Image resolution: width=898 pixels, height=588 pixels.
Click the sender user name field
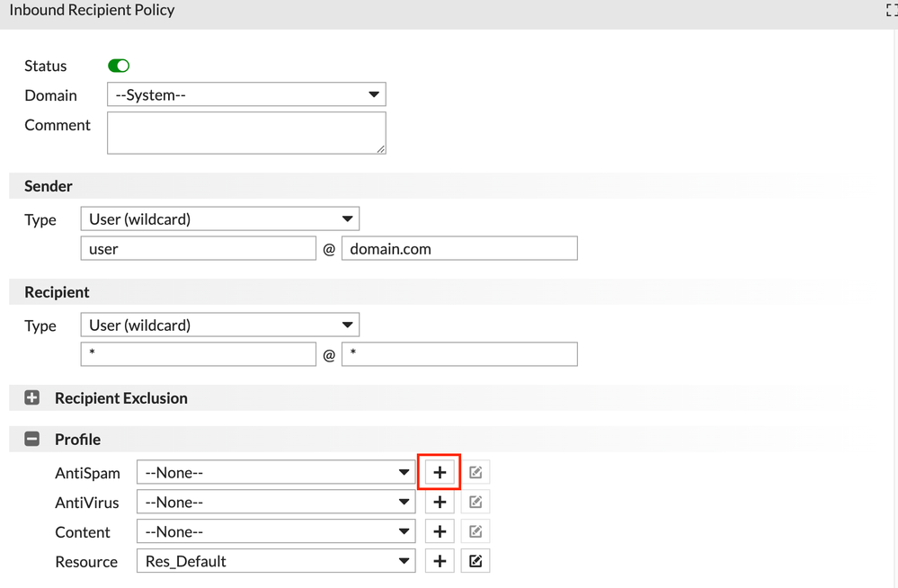point(198,248)
